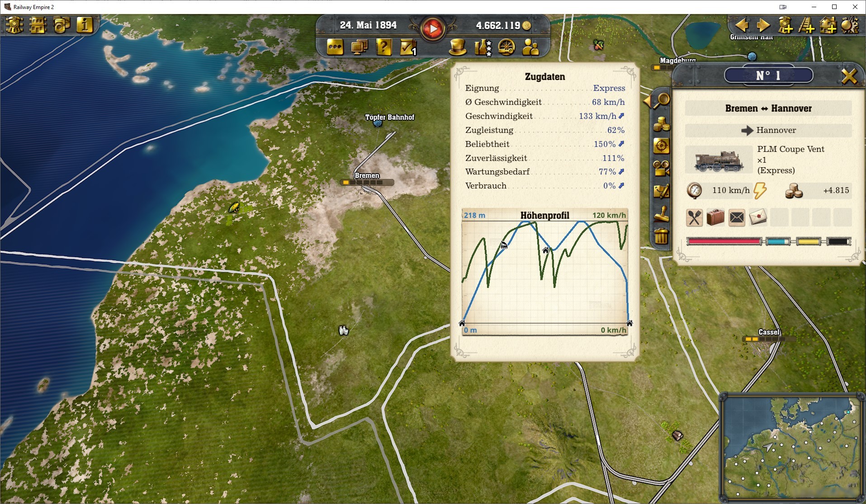The height and width of the screenshot is (504, 866).
Task: Open the task checklist showing 1 notification
Action: (407, 47)
